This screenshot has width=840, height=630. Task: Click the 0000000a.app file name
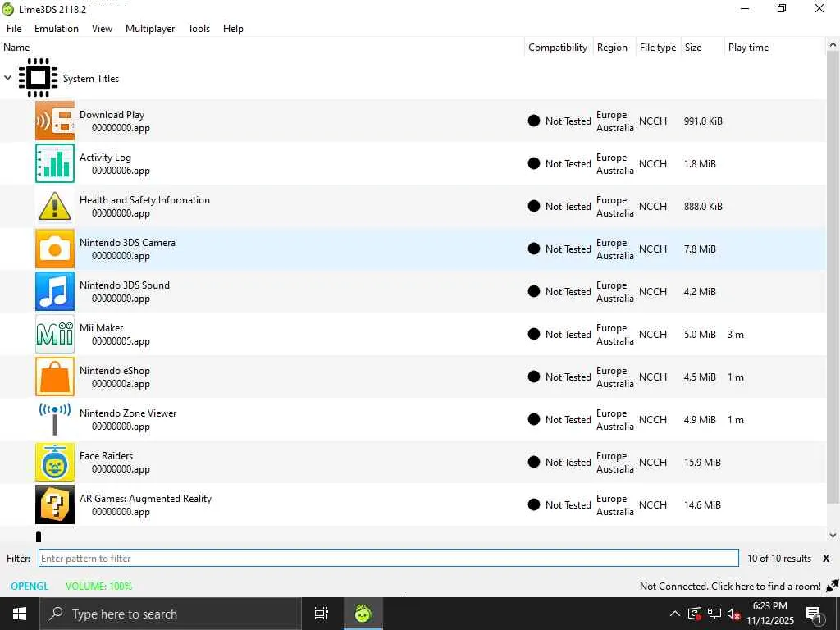(x=121, y=384)
